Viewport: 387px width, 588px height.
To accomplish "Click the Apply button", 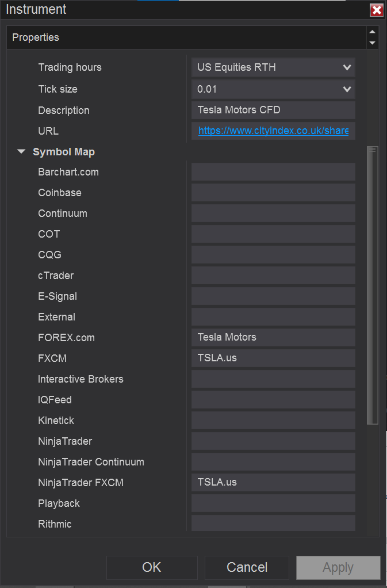I will (338, 567).
